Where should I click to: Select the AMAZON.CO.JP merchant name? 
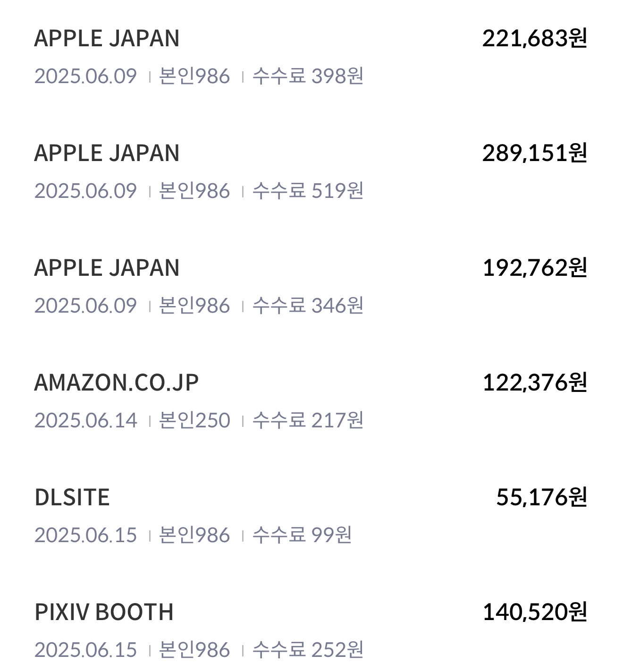[x=117, y=383]
